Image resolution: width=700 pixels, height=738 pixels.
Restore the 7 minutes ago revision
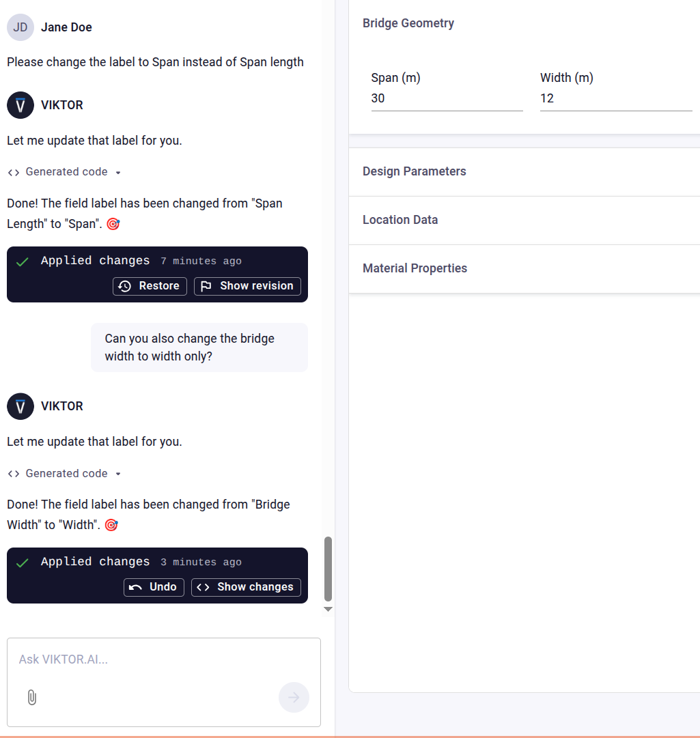[x=150, y=286]
